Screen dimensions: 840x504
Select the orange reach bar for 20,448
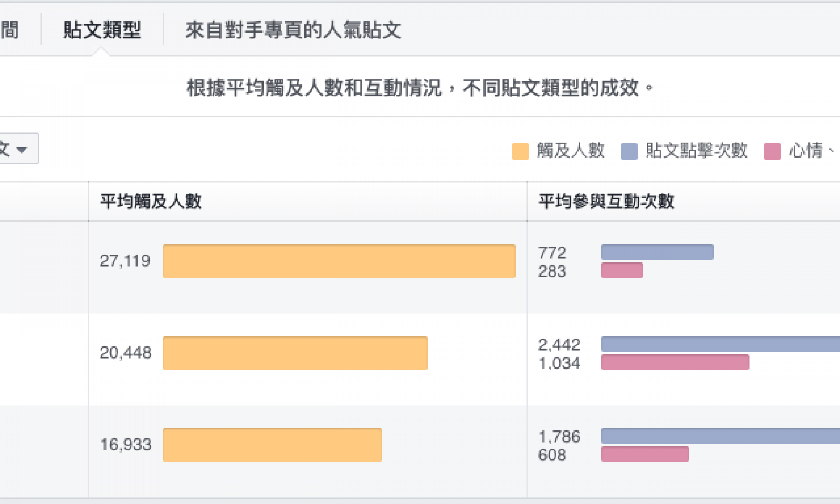(x=295, y=353)
